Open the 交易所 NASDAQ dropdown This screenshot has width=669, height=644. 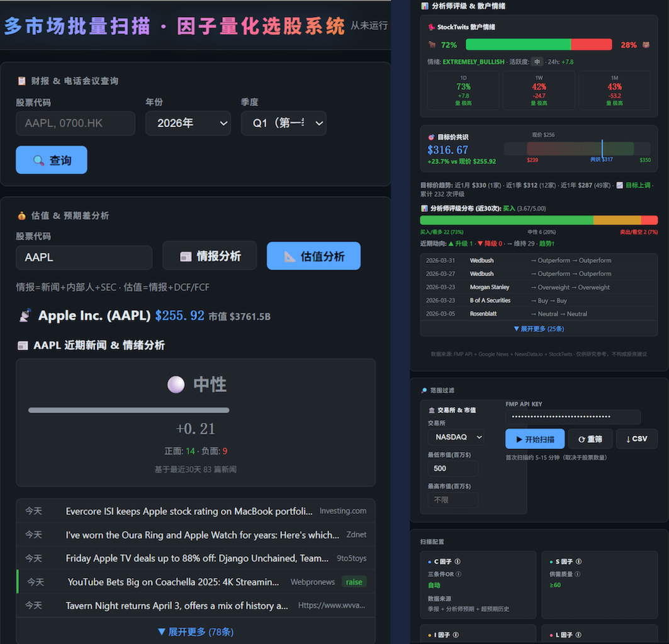tap(456, 437)
